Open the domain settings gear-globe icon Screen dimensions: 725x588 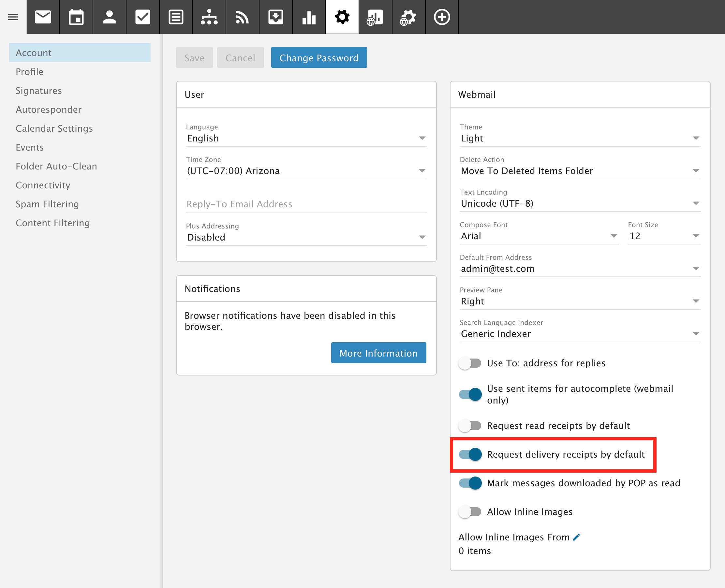pos(408,17)
